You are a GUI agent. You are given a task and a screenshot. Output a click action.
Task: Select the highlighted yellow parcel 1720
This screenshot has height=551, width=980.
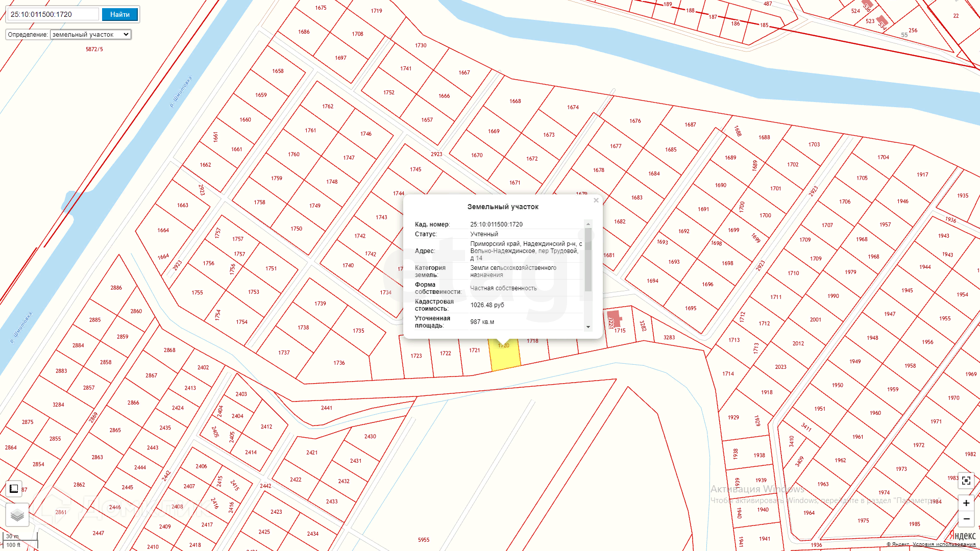click(x=505, y=357)
